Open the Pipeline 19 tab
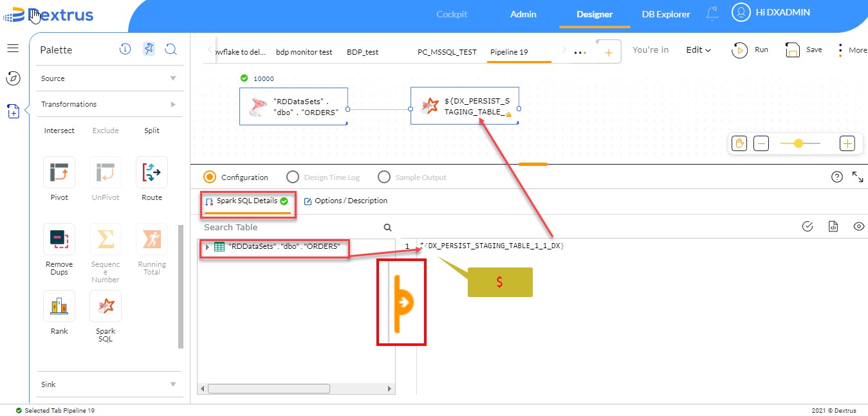868x416 pixels. (509, 52)
